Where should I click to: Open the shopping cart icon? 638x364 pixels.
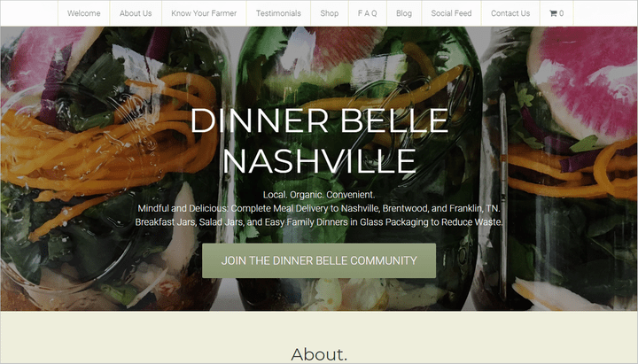tap(553, 13)
